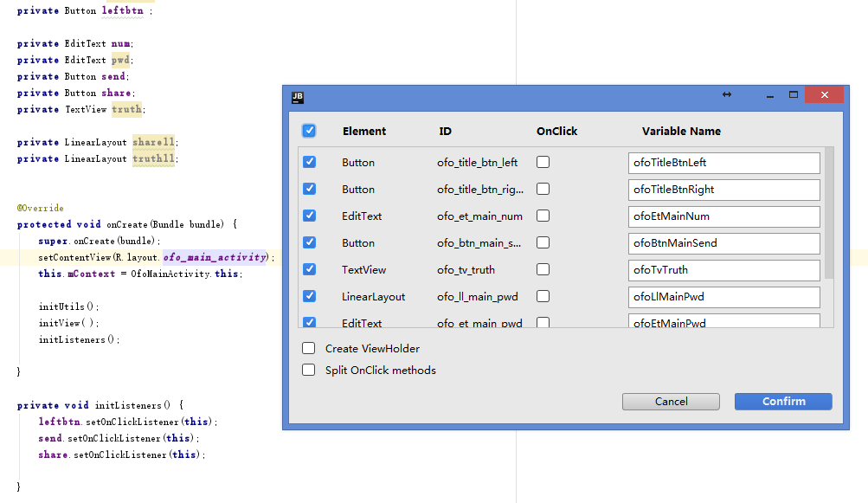Enable OnClick for ofo_title_btn_left

click(543, 162)
